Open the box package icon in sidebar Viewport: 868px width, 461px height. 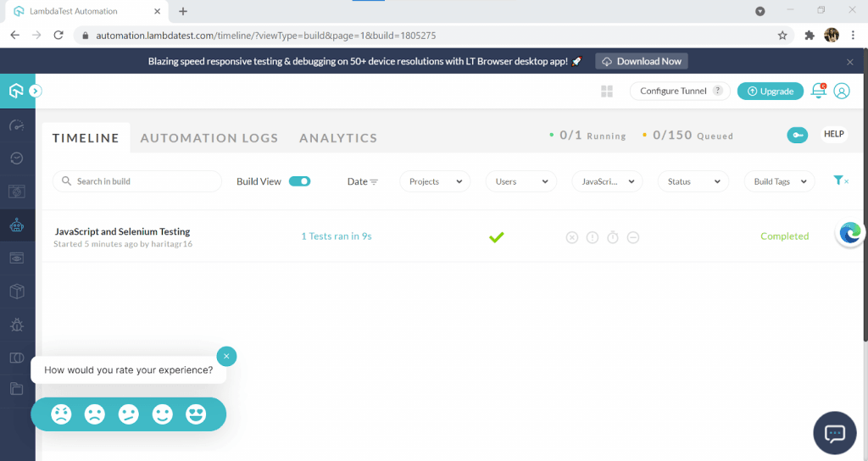[x=17, y=292]
